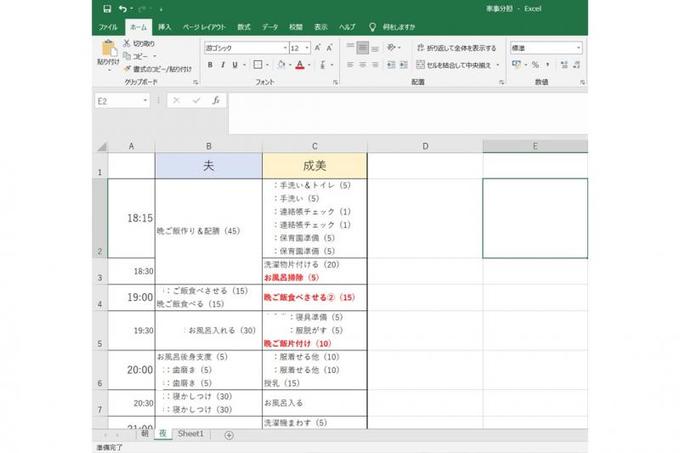Switch to the 挿入 ribbon tab
This screenshot has width=680, height=453.
[165, 27]
